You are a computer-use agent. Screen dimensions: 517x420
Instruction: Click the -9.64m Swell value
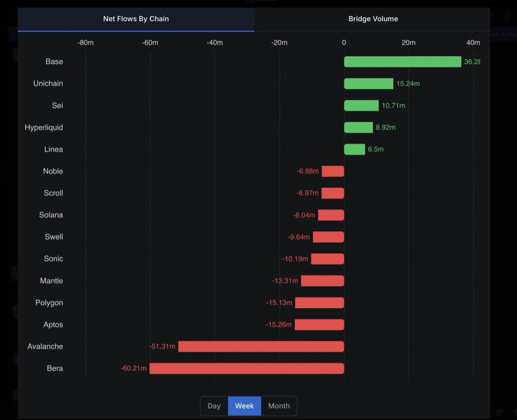pos(299,237)
